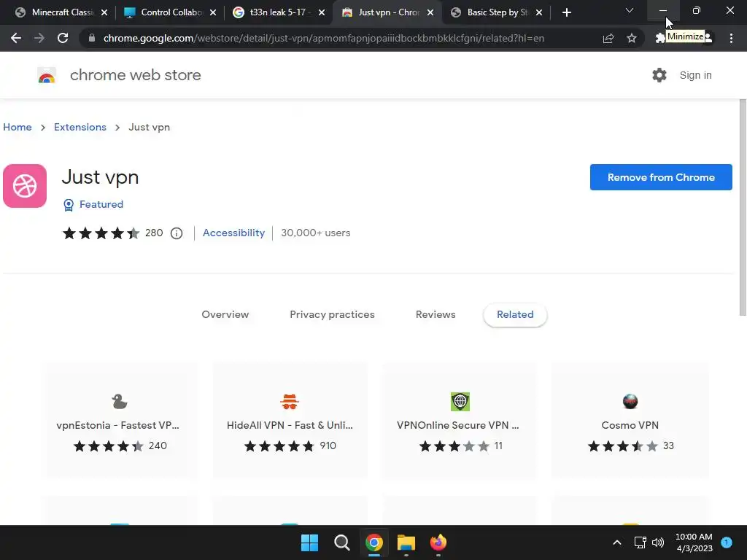Click the chrome web store title
Image resolution: width=747 pixels, height=560 pixels.
[135, 75]
